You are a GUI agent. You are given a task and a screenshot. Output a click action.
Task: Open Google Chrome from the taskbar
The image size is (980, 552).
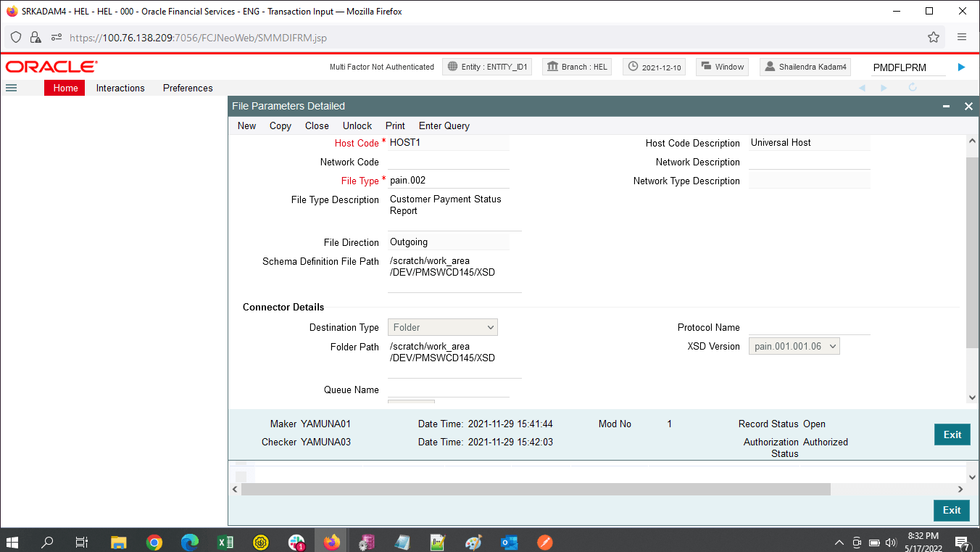(x=154, y=542)
